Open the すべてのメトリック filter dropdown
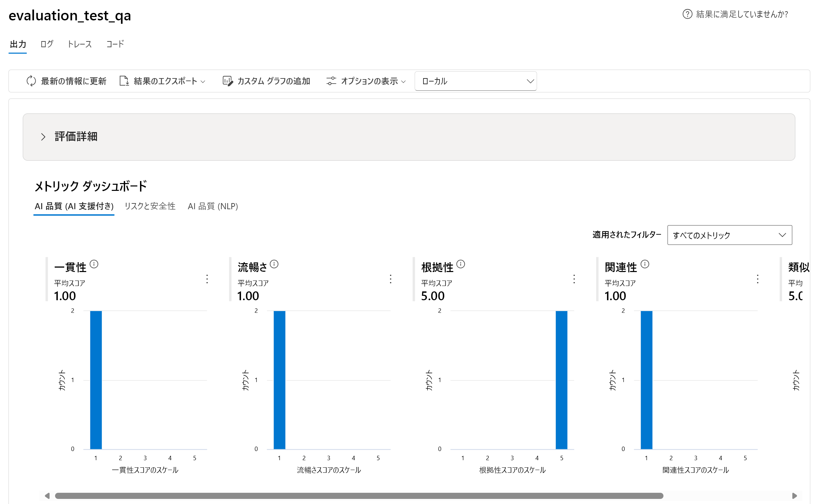Screen dimensions: 813x504 pyautogui.click(x=729, y=235)
